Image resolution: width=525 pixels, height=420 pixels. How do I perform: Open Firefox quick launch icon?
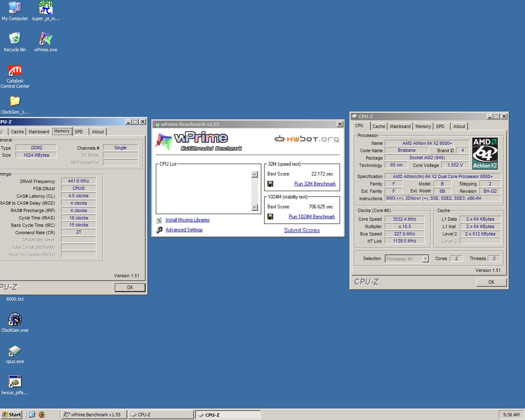coord(42,415)
